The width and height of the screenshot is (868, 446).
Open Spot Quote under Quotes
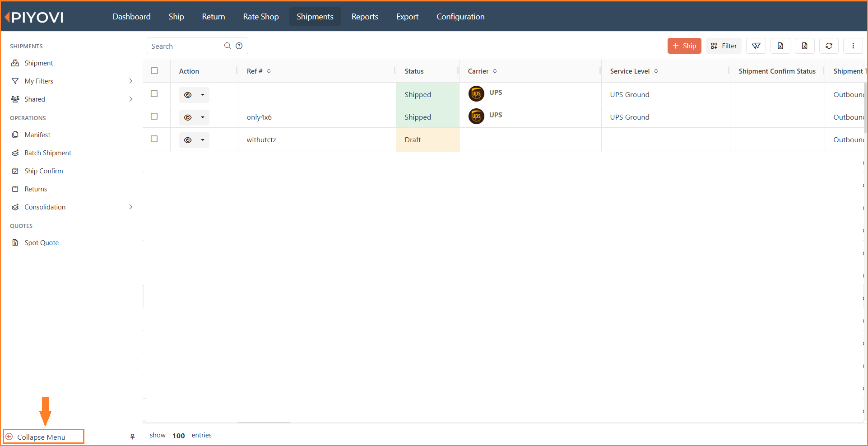tap(41, 243)
